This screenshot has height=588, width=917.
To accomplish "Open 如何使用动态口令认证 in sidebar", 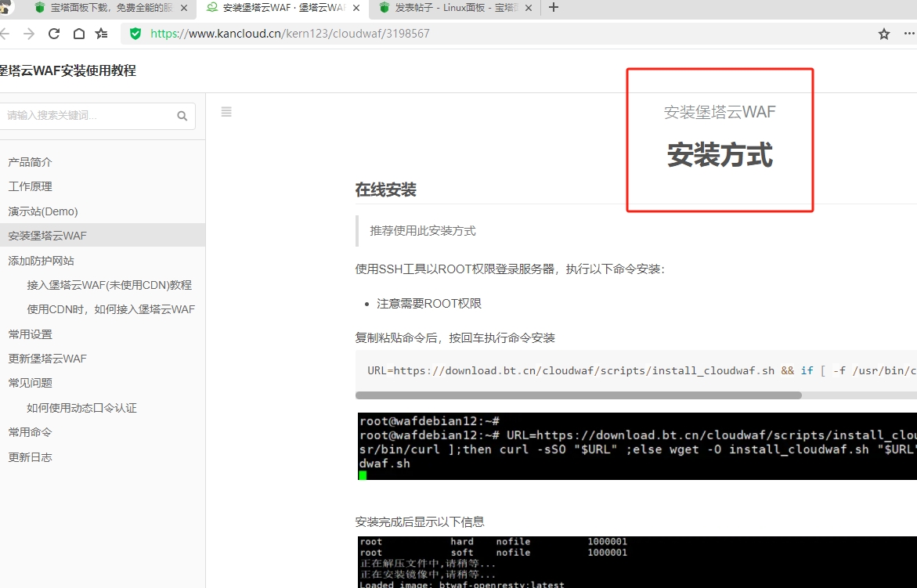I will click(82, 408).
